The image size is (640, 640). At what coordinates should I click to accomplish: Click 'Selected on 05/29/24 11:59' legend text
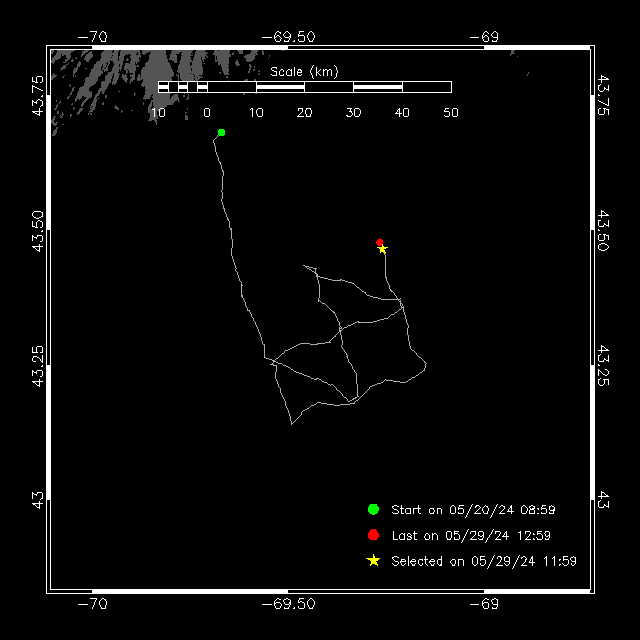484,561
